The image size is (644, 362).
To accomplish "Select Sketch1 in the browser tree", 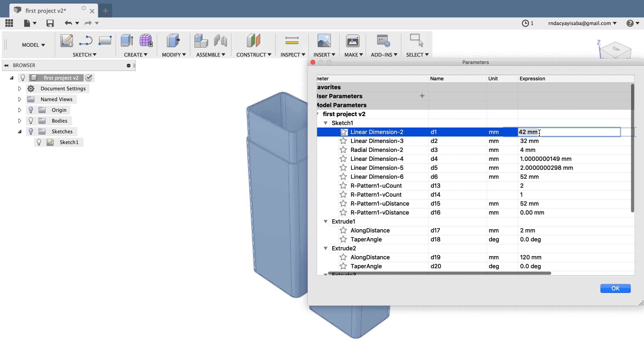I will coord(69,142).
